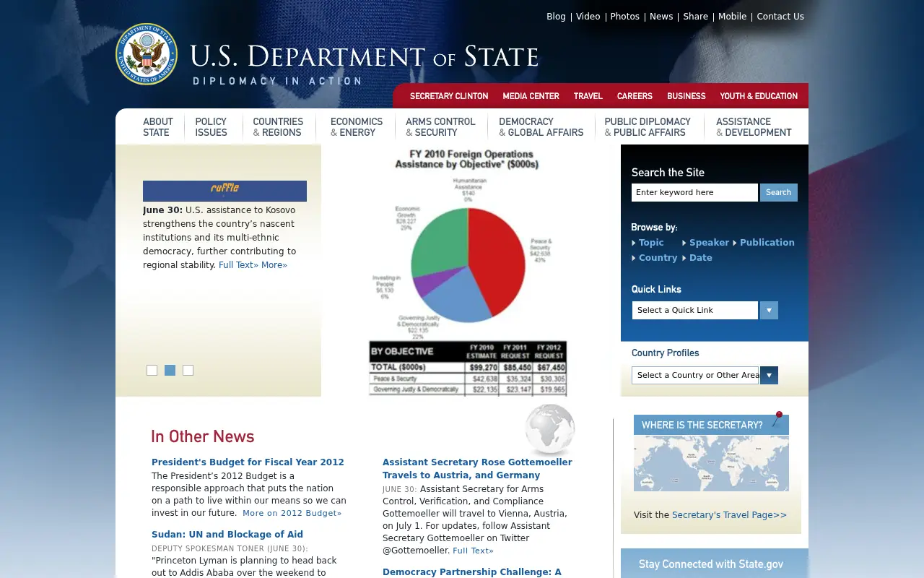The width and height of the screenshot is (924, 578).
Task: Click the red pushpin on the Secretary map
Action: [777, 418]
